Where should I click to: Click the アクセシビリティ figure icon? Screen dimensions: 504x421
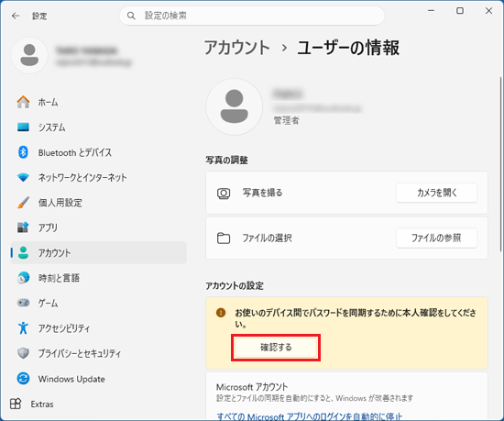click(x=23, y=327)
